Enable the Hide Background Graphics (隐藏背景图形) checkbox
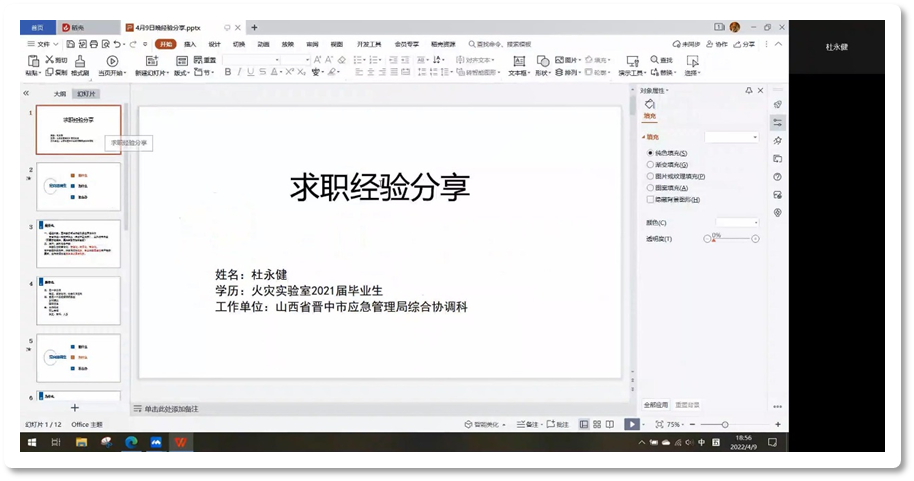914x481 pixels. [x=650, y=199]
